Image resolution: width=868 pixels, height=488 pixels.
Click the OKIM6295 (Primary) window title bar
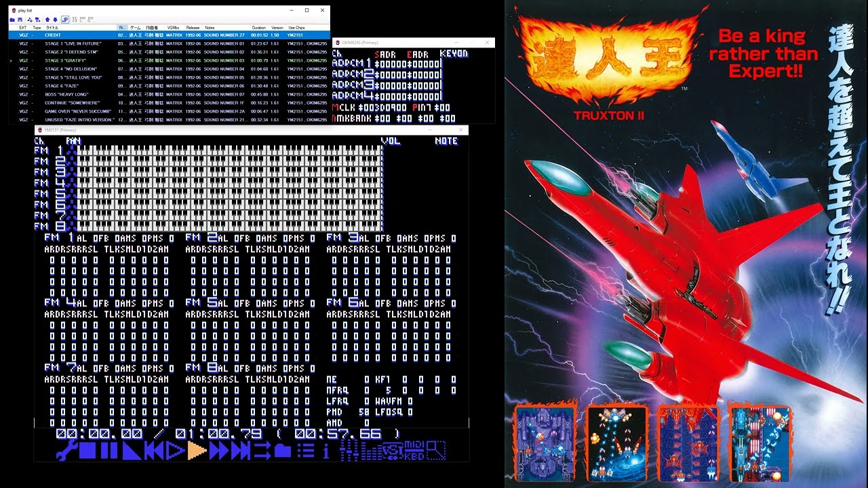coord(414,43)
